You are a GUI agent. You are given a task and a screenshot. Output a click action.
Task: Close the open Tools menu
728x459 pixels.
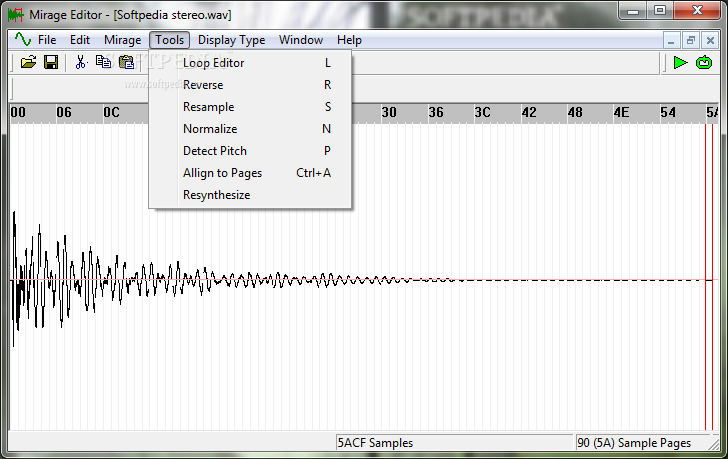tap(169, 40)
